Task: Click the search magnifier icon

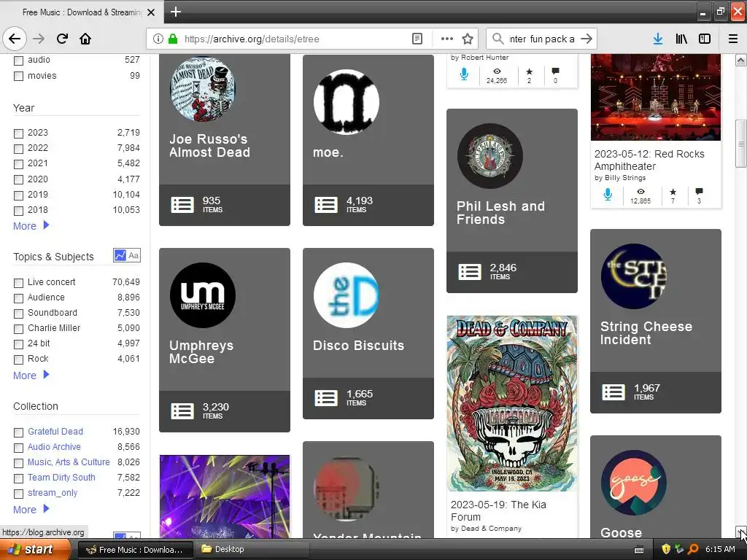Action: pos(498,39)
